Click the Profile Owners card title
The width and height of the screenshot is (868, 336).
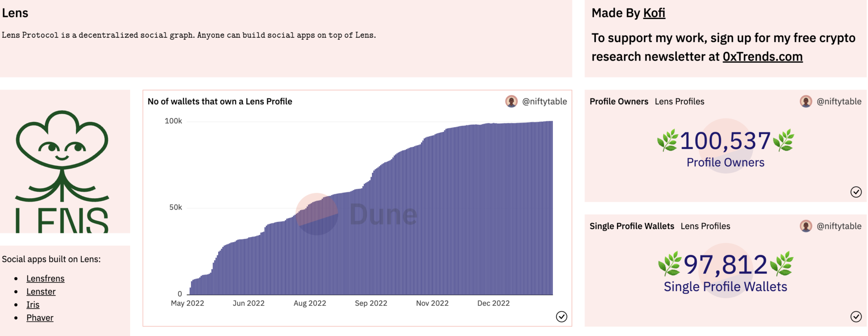pyautogui.click(x=619, y=101)
